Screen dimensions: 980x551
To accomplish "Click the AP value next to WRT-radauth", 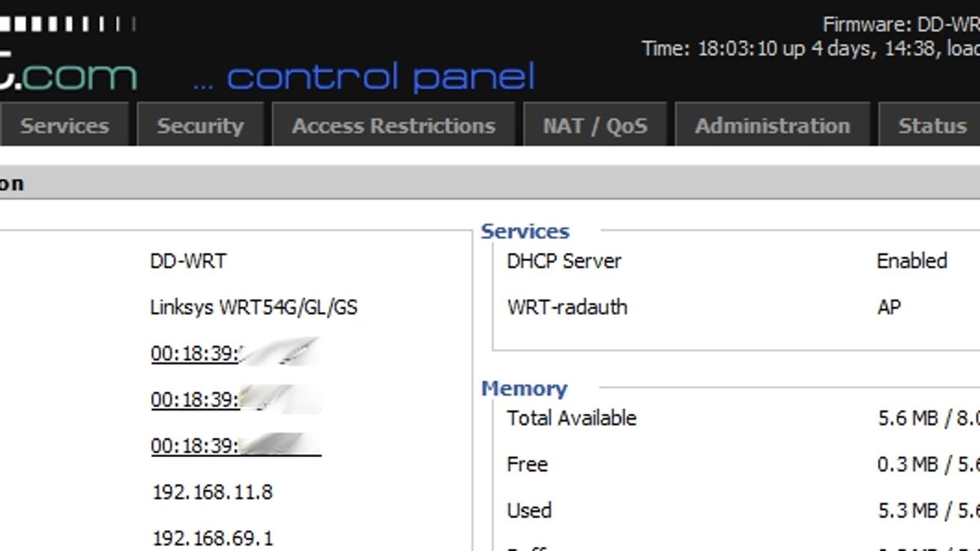I will click(x=889, y=308).
